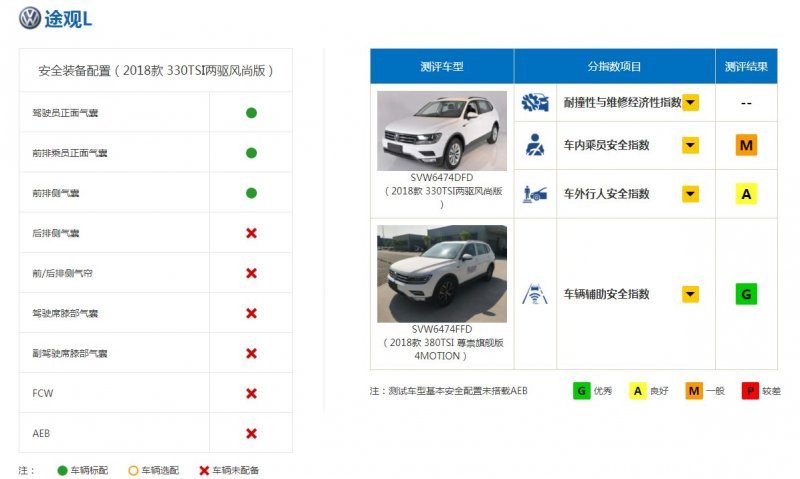This screenshot has width=800, height=479.
Task: Open the white SVW6474DFD car photo
Action: [x=442, y=131]
